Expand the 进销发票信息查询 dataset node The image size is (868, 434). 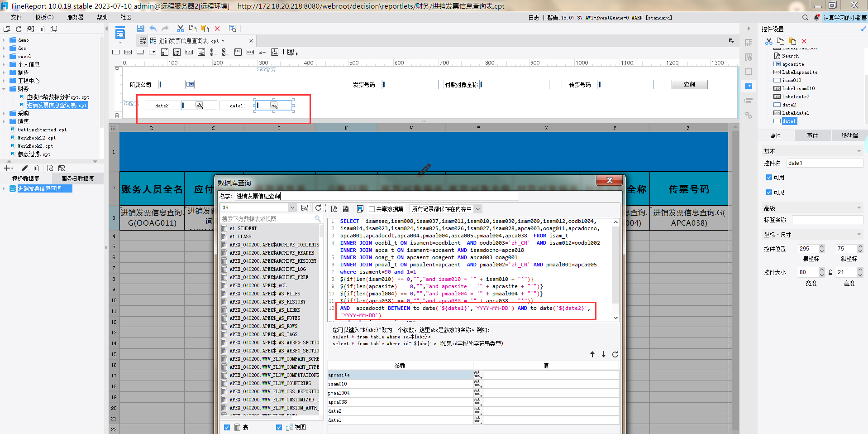(x=4, y=188)
